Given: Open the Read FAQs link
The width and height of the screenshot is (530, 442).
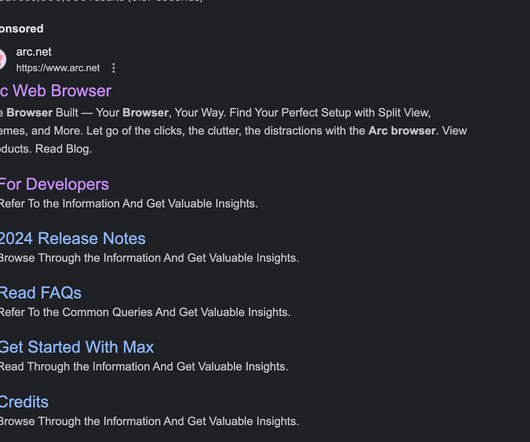Looking at the screenshot, I should click(x=41, y=293).
